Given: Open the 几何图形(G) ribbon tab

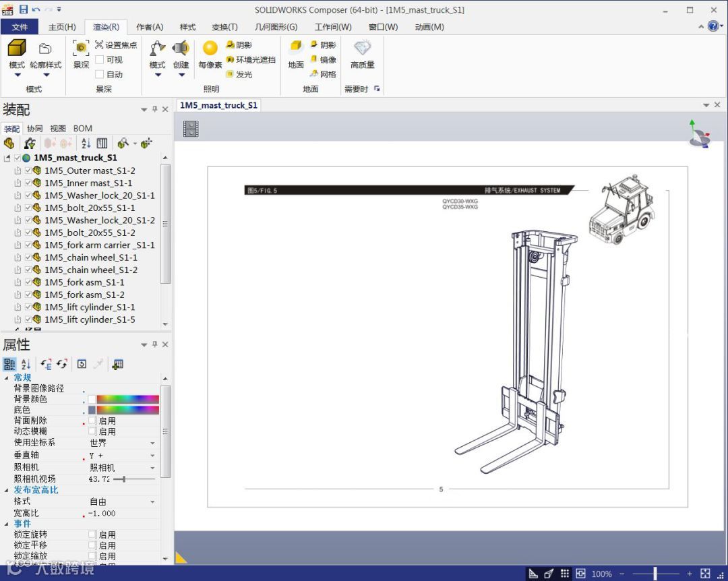Looking at the screenshot, I should 276,27.
